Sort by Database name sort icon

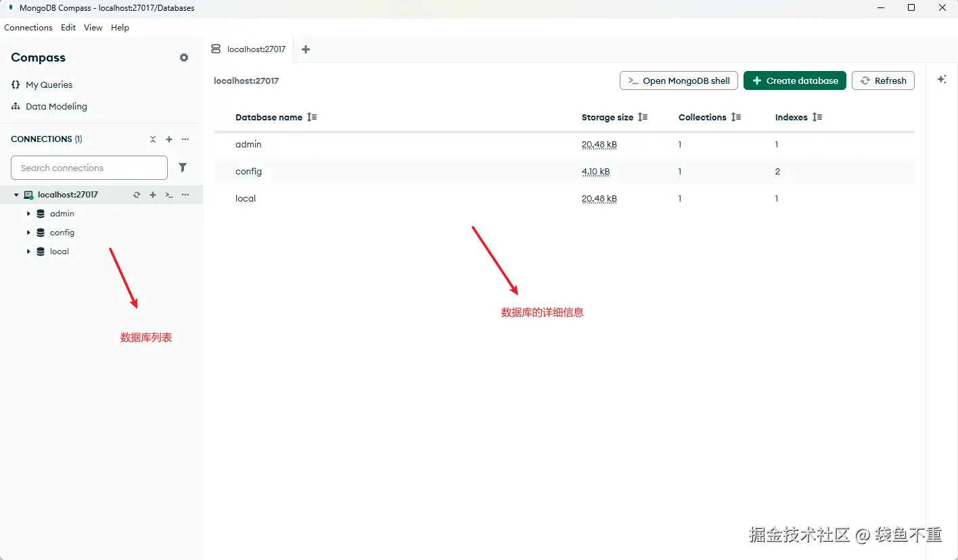coord(312,117)
